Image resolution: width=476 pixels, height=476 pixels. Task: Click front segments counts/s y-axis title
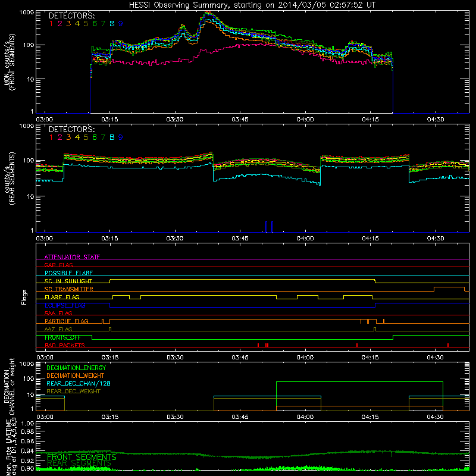pyautogui.click(x=9, y=62)
